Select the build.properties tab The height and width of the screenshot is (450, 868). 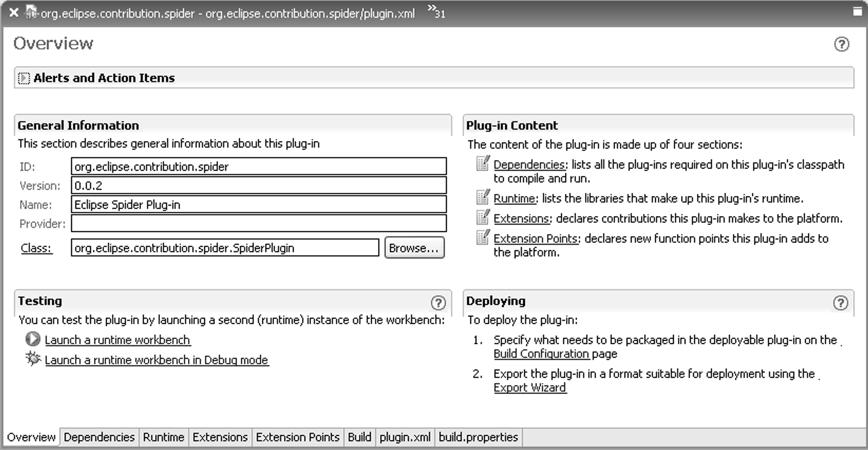pos(478,437)
